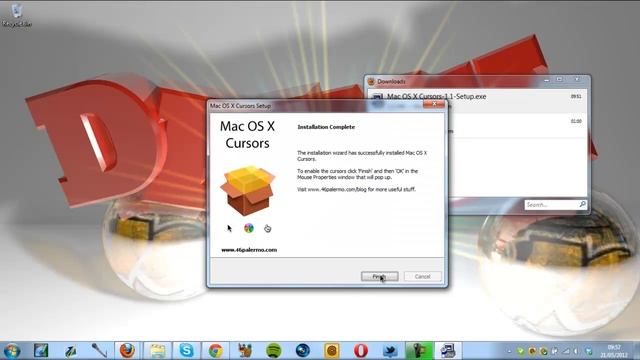640x360 pixels.
Task: Click 'Visit www.46palermo.com/blog for more useful stuff' line
Action: (x=356, y=189)
